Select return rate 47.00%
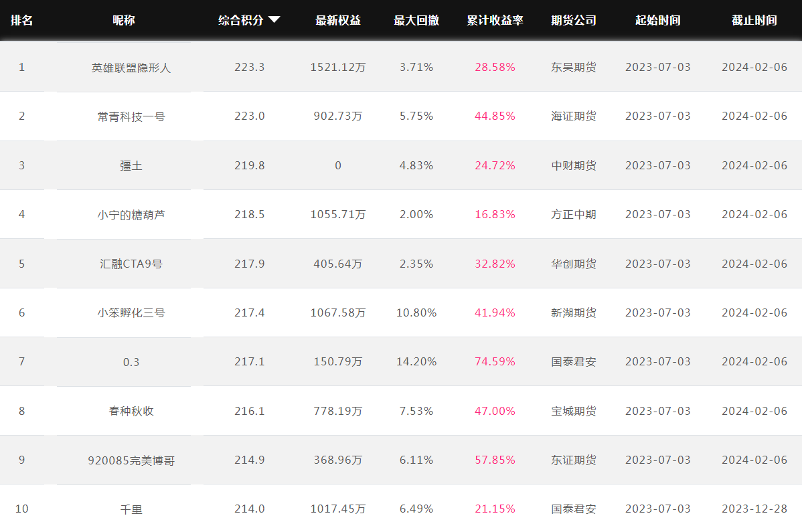Image resolution: width=802 pixels, height=532 pixels. pos(495,411)
